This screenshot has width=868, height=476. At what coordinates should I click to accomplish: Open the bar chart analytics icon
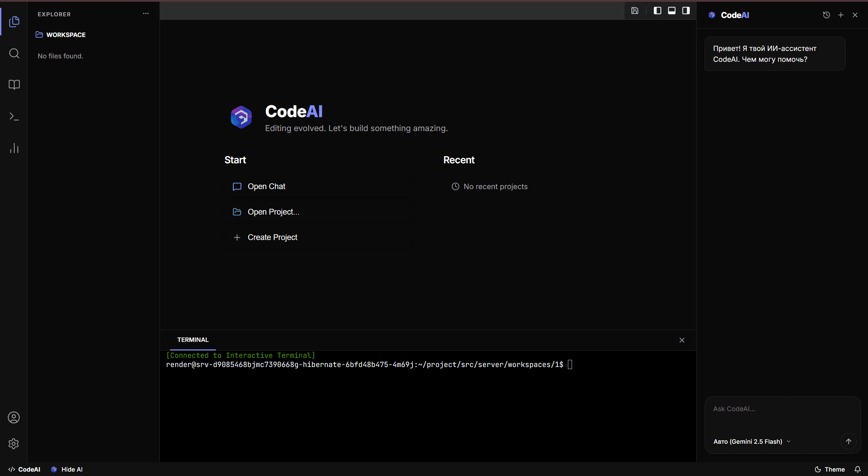(14, 148)
